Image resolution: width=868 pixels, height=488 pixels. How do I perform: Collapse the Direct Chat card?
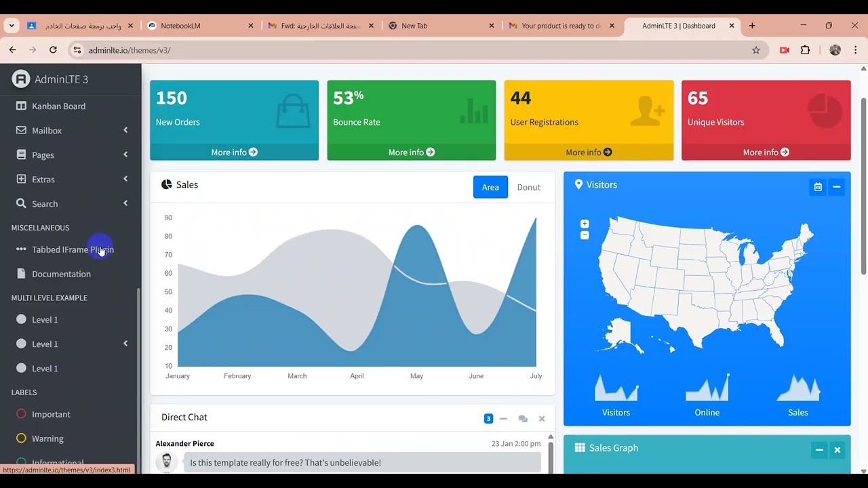[x=503, y=419]
